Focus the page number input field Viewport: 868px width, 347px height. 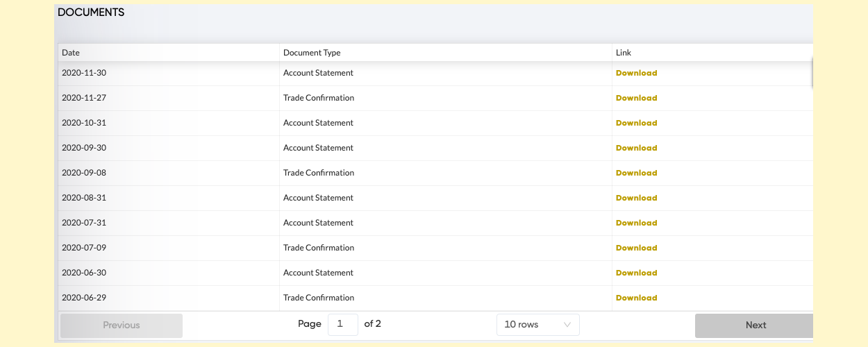pos(343,324)
